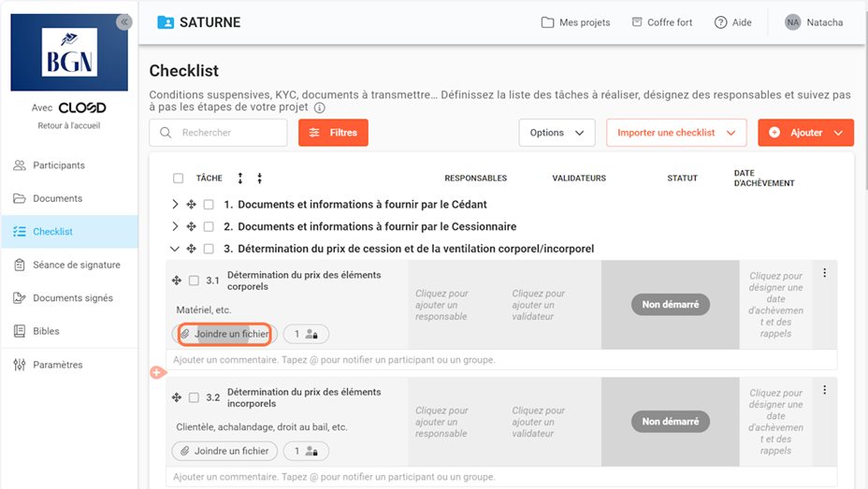Expand section 1 Documents à fournir par le Cédant

click(x=175, y=204)
